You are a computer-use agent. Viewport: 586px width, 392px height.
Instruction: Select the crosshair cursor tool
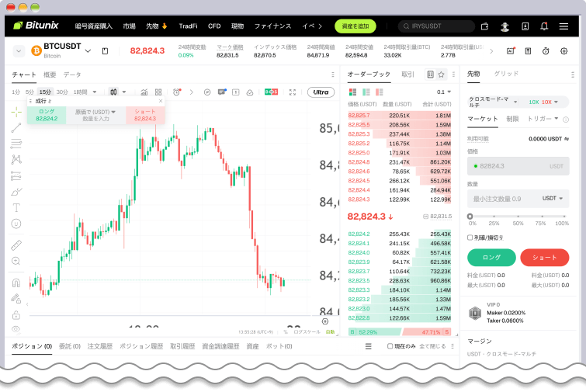pos(16,112)
